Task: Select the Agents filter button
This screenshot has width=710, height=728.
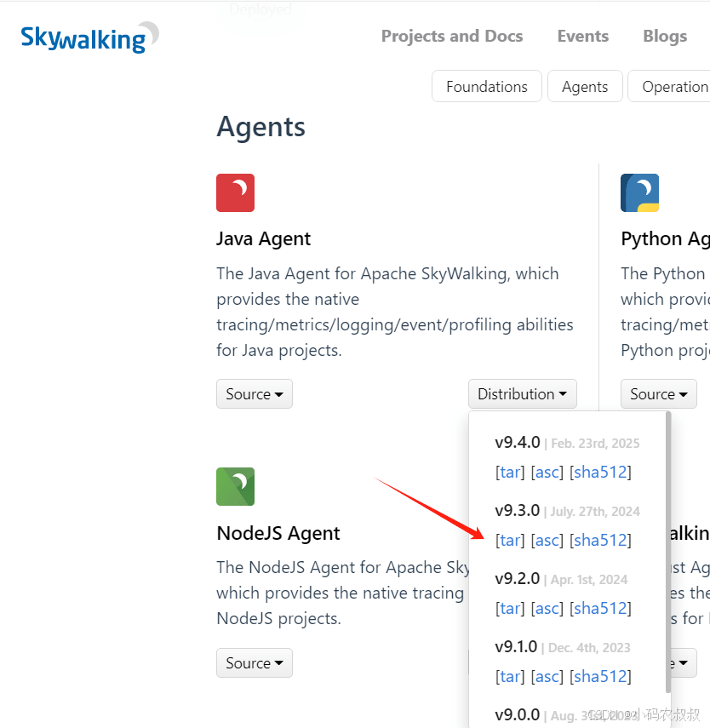Action: pyautogui.click(x=585, y=86)
